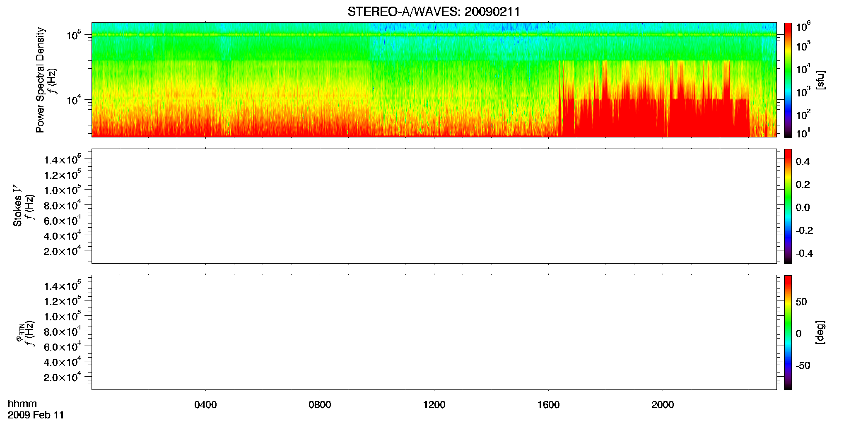
Task: Click the 2009 Feb 11 date label
Action: 36,415
